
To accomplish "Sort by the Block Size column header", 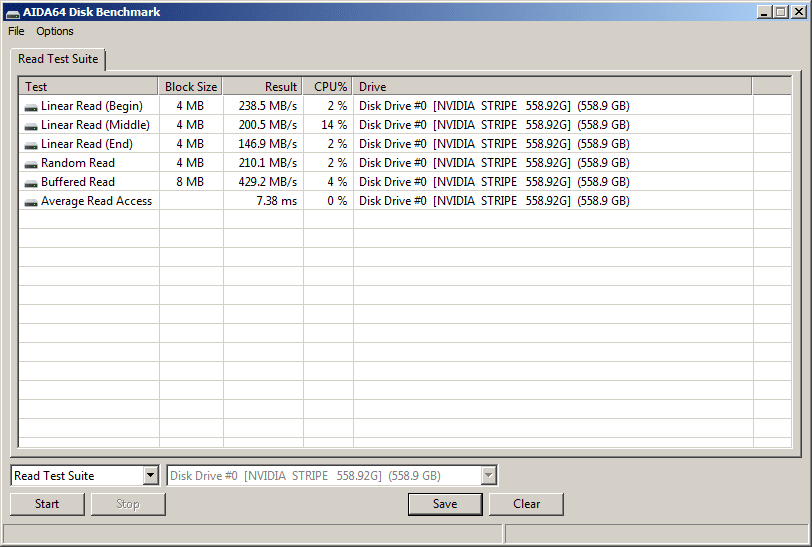I will [191, 87].
